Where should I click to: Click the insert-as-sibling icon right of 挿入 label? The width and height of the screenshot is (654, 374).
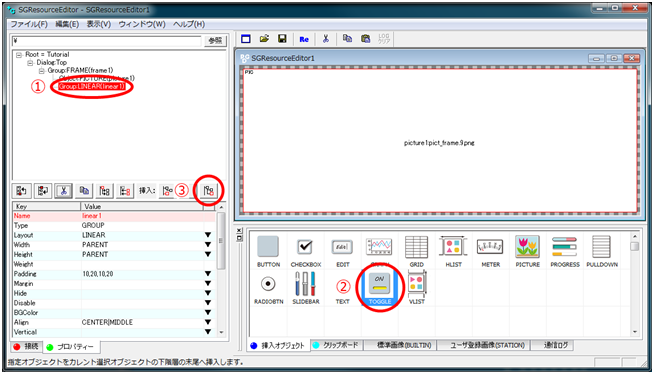click(167, 191)
